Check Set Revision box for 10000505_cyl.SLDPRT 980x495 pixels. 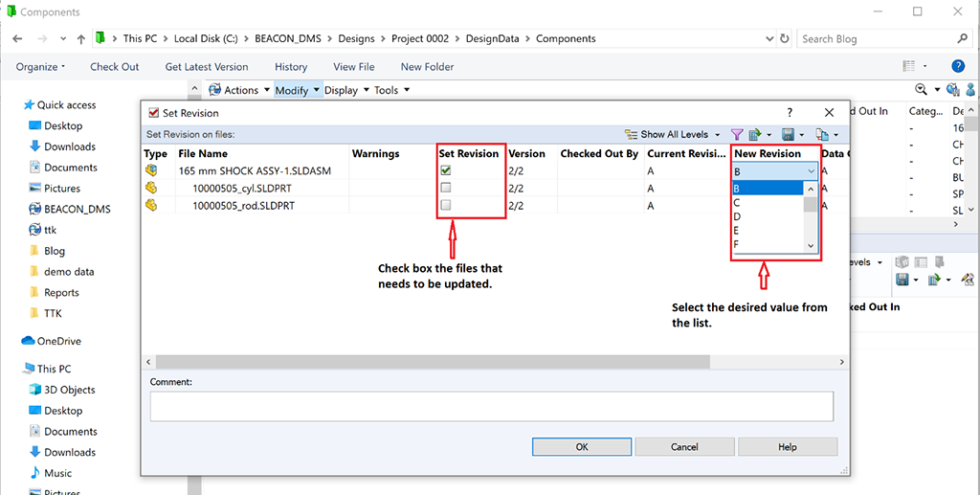[x=446, y=188]
